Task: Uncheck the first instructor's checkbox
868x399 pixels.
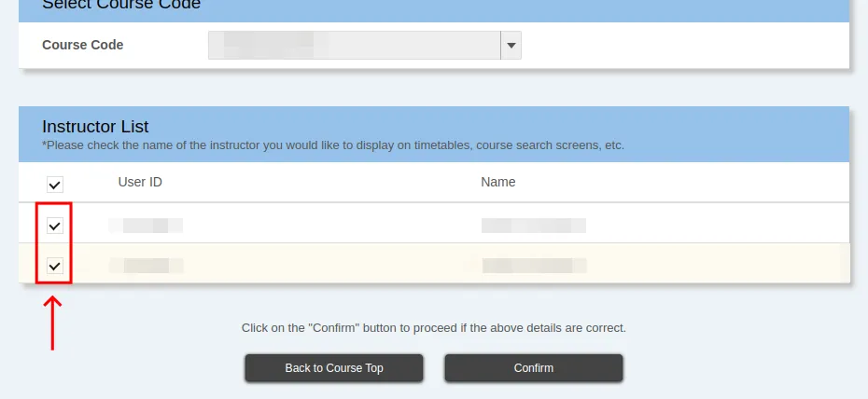Action: pos(55,226)
